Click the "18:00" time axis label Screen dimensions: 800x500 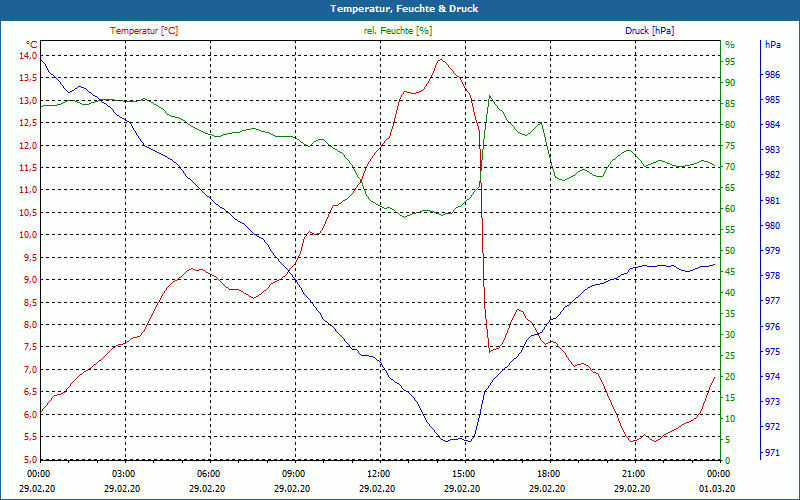tap(547, 474)
